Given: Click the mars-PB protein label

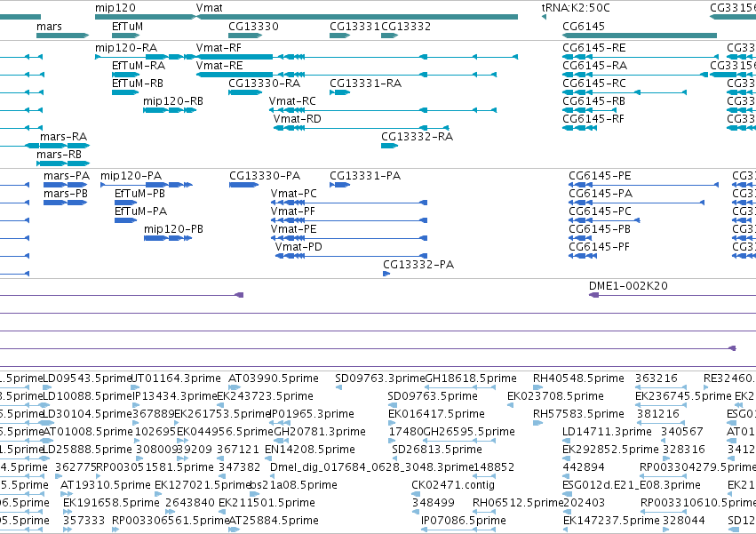Looking at the screenshot, I should point(66,194).
